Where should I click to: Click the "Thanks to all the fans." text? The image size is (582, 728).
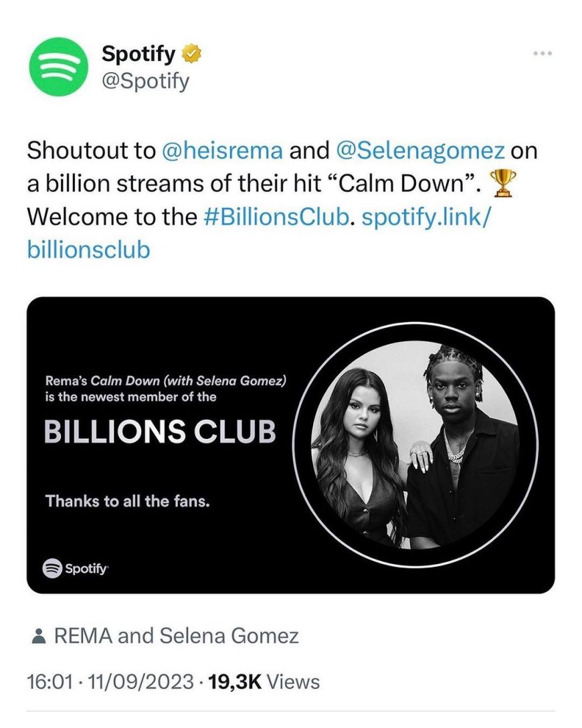tap(127, 500)
